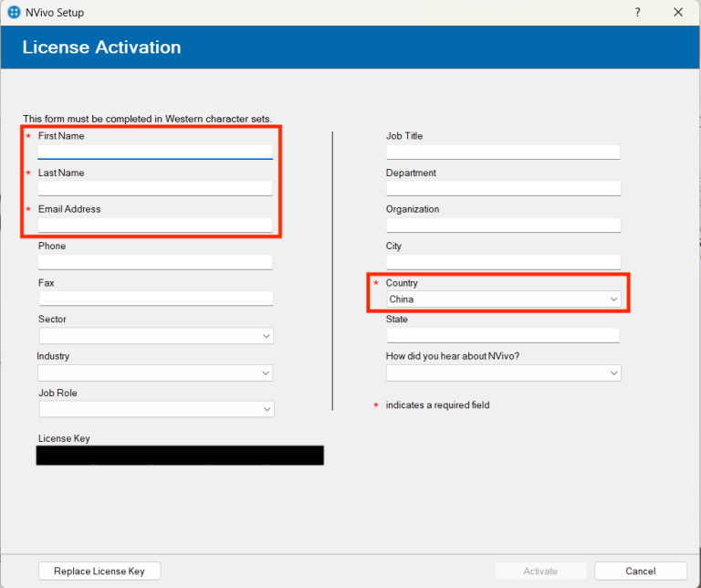Focus the Organization input box
Screen dimensions: 701x588
click(x=503, y=225)
